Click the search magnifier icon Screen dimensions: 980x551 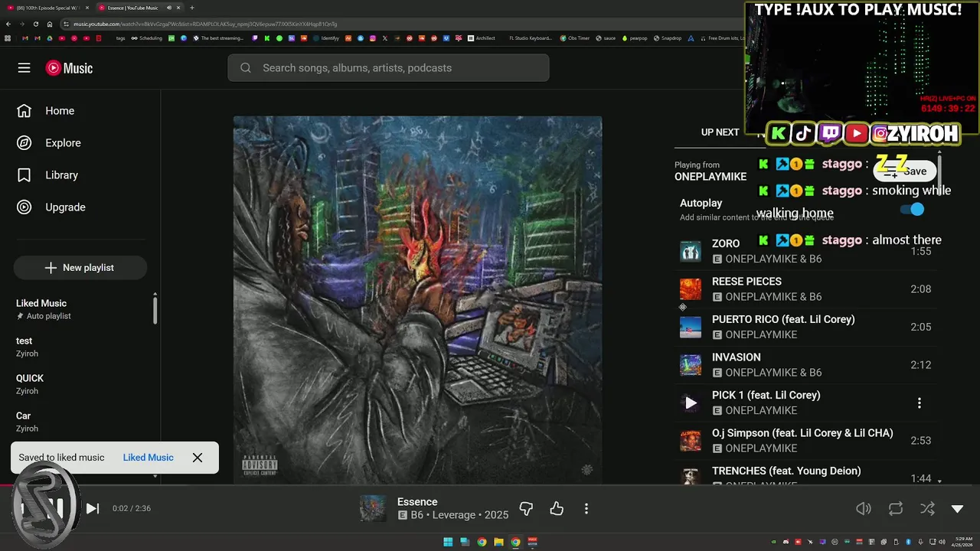(246, 68)
